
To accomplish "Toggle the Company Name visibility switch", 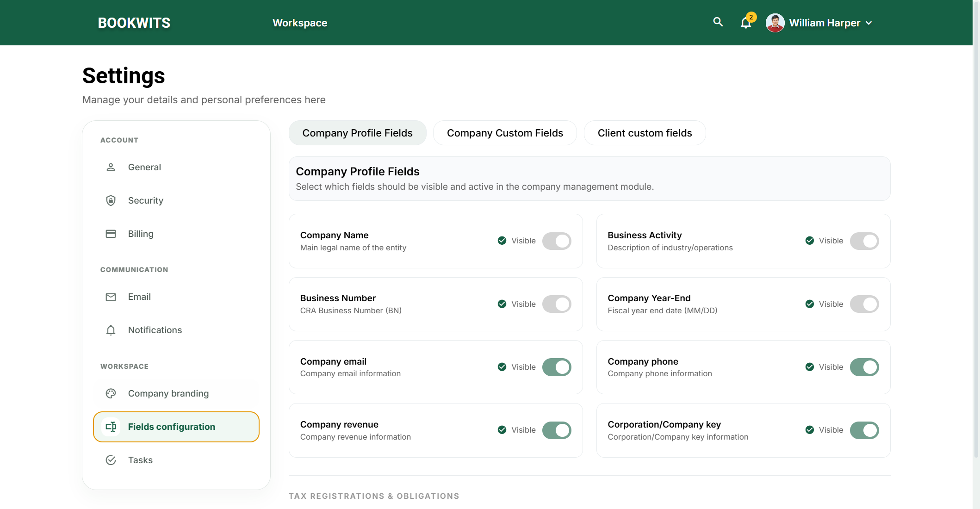I will pos(557,241).
